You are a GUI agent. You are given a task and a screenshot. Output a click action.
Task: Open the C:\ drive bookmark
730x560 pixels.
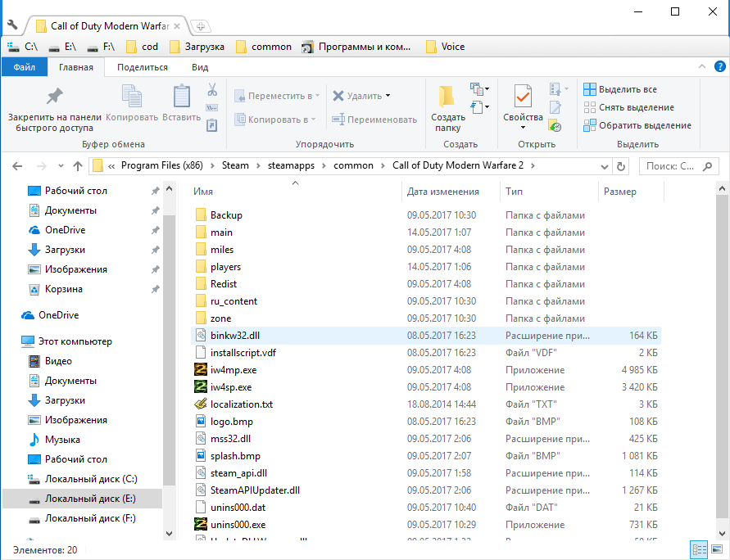point(23,47)
